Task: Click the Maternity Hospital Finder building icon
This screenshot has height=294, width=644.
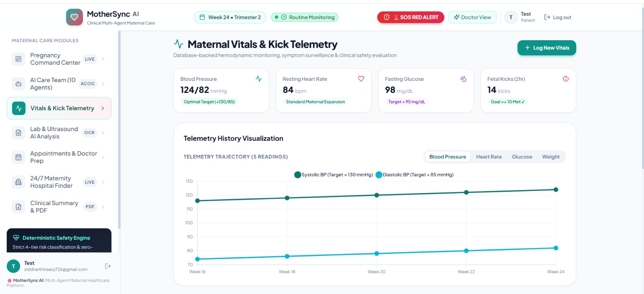Action: point(19,182)
